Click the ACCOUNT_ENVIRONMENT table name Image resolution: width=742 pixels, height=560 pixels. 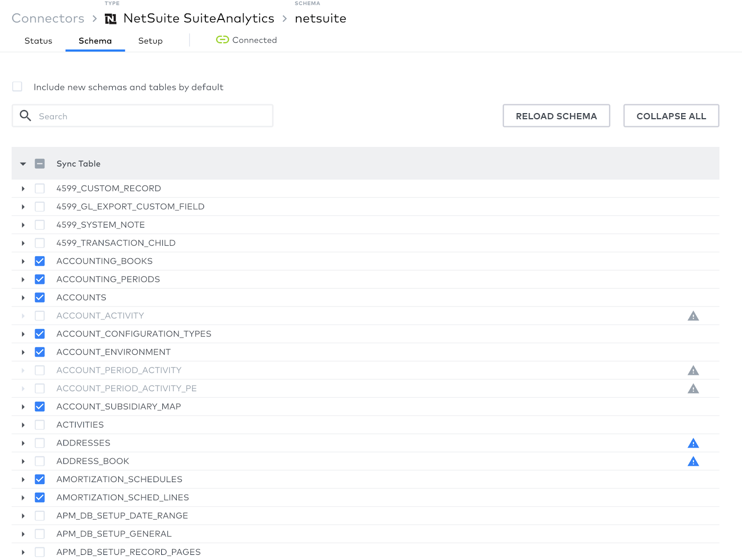click(113, 352)
